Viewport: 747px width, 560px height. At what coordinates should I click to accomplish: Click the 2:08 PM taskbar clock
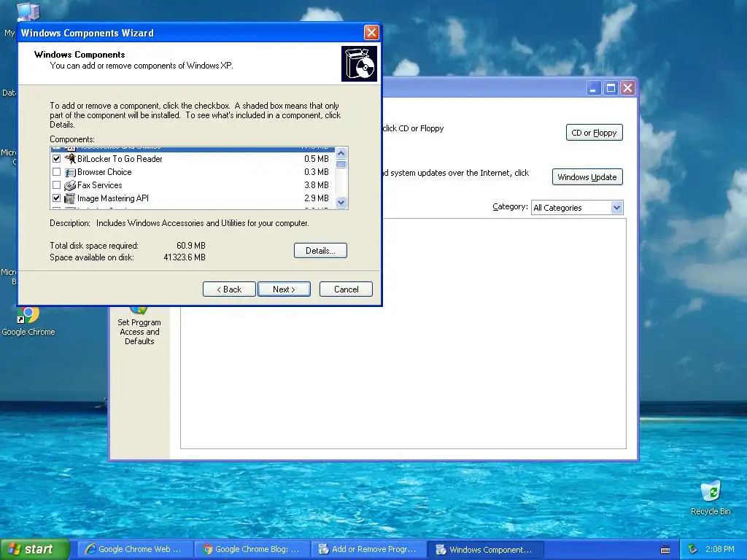(x=720, y=549)
